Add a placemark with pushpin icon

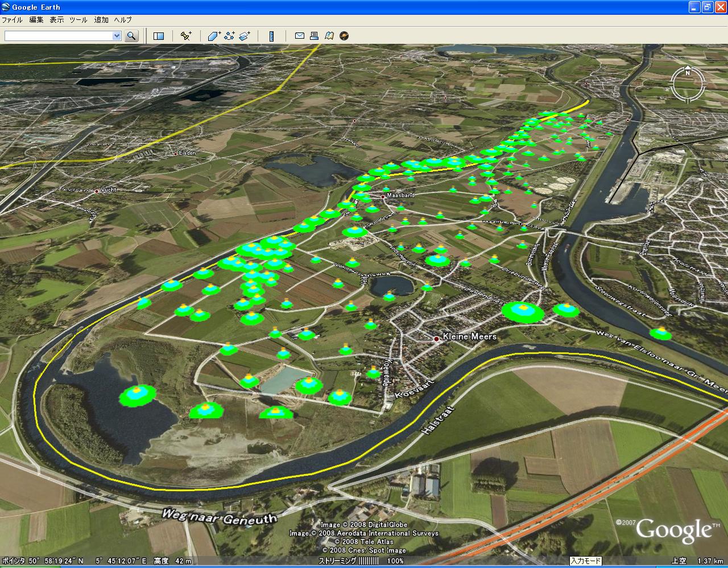tap(186, 36)
